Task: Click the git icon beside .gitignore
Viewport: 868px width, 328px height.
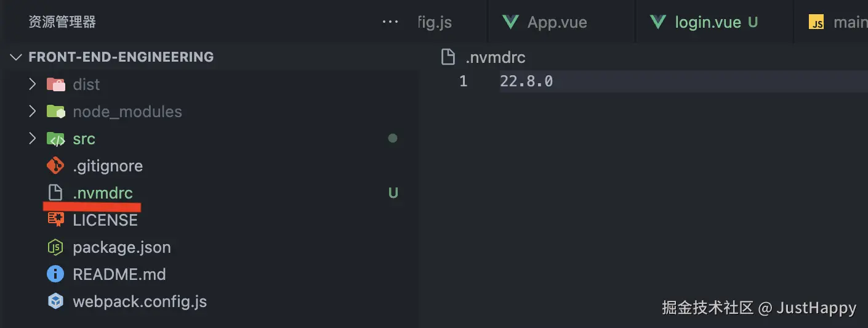Action: 55,166
